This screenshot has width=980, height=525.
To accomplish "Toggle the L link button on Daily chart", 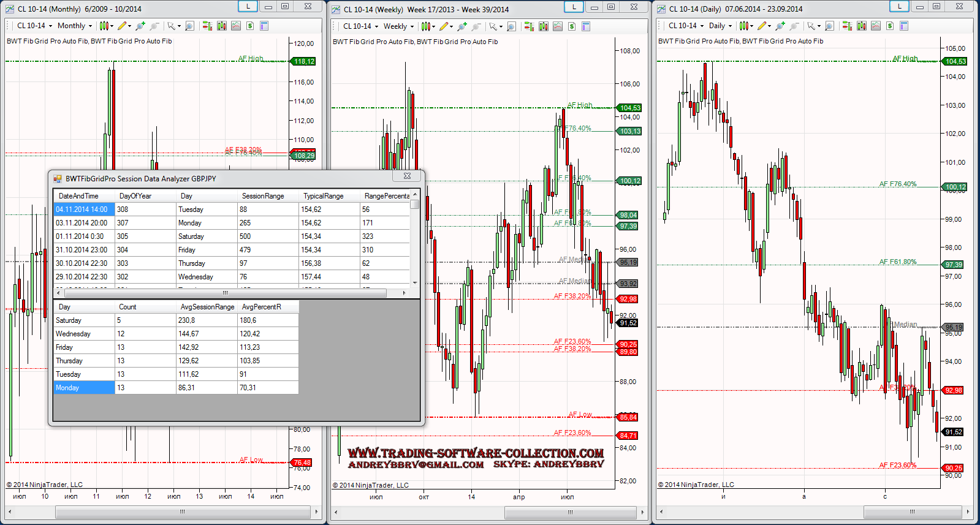I will pyautogui.click(x=899, y=6).
